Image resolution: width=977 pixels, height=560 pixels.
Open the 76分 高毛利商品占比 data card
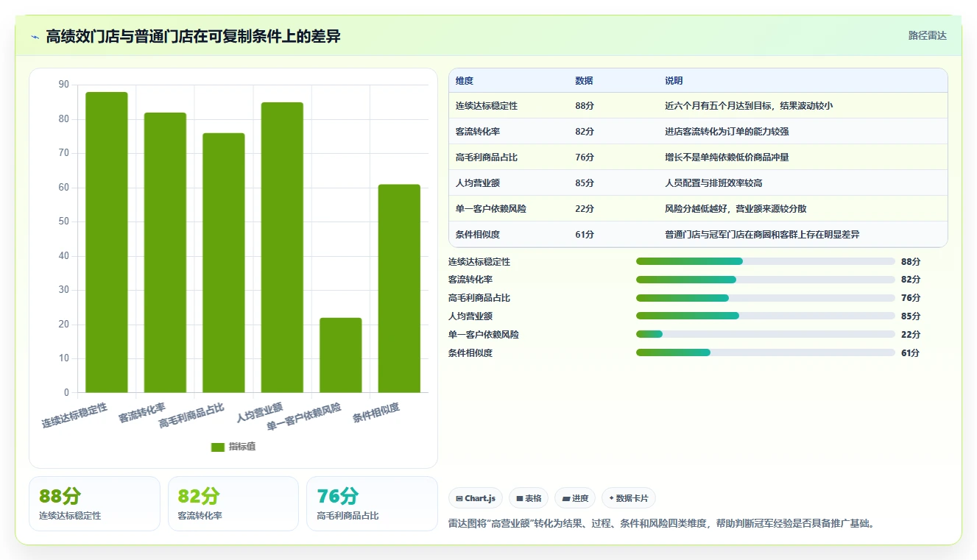(372, 503)
